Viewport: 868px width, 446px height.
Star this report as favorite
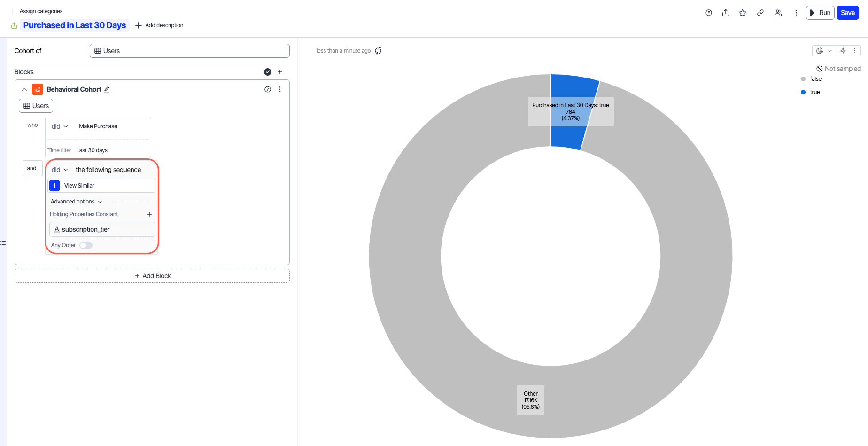click(743, 13)
